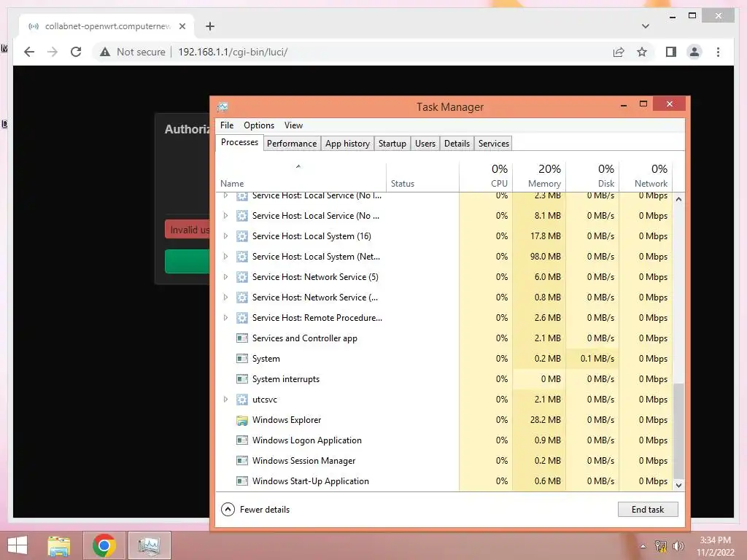Expand Service Host: Network Service (5)

[226, 277]
